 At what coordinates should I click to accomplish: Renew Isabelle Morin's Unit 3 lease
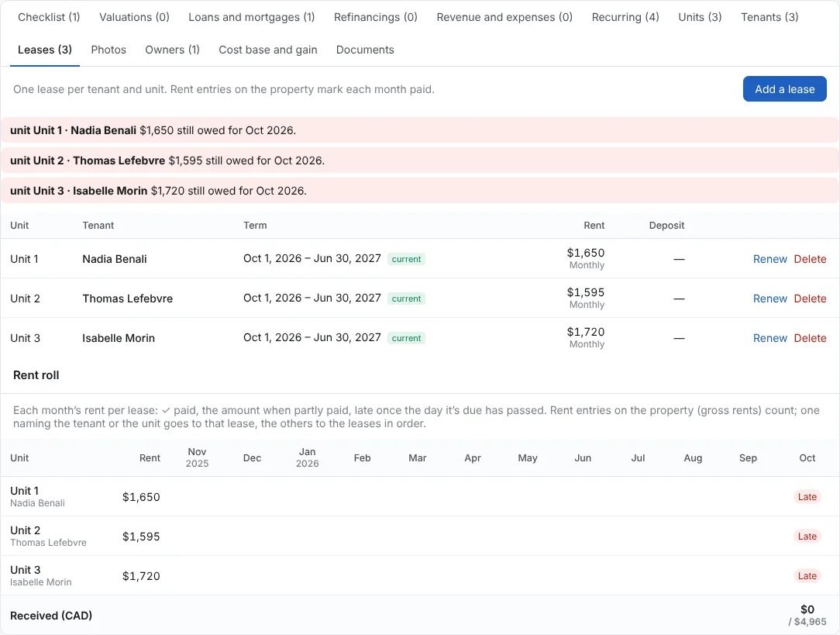tap(769, 338)
